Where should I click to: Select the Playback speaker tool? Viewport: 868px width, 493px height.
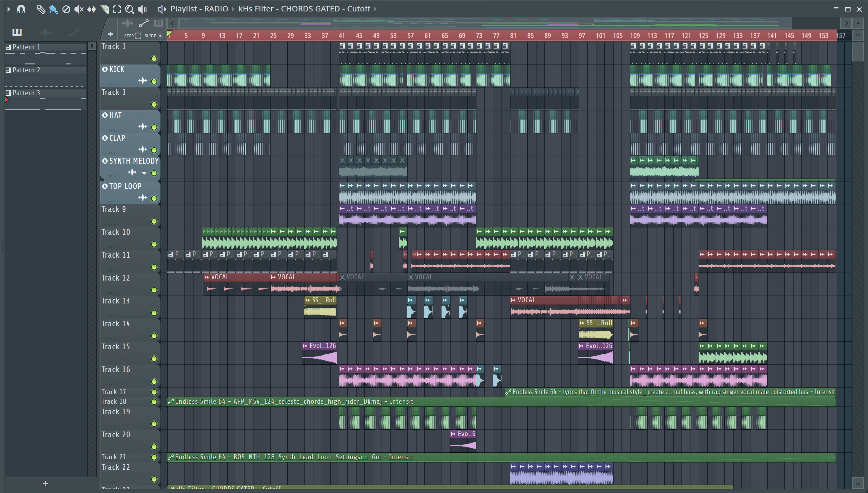[142, 9]
